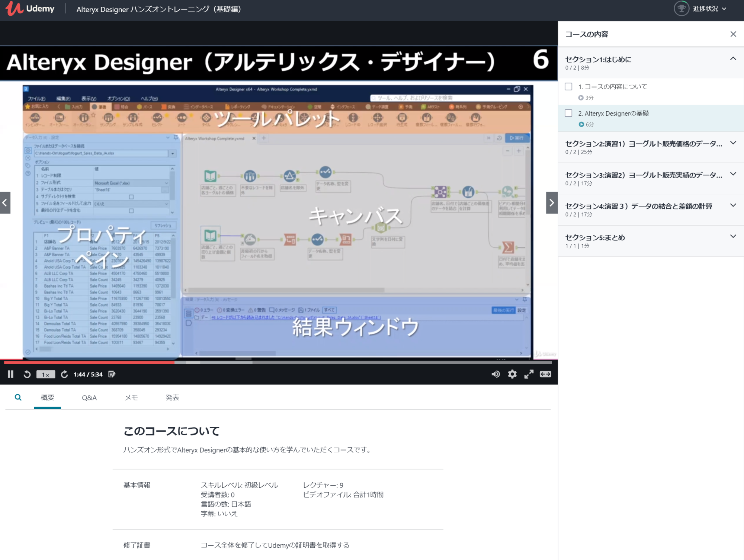Image resolution: width=744 pixels, height=560 pixels.
Task: Change playback speed 1x button
Action: tap(45, 375)
